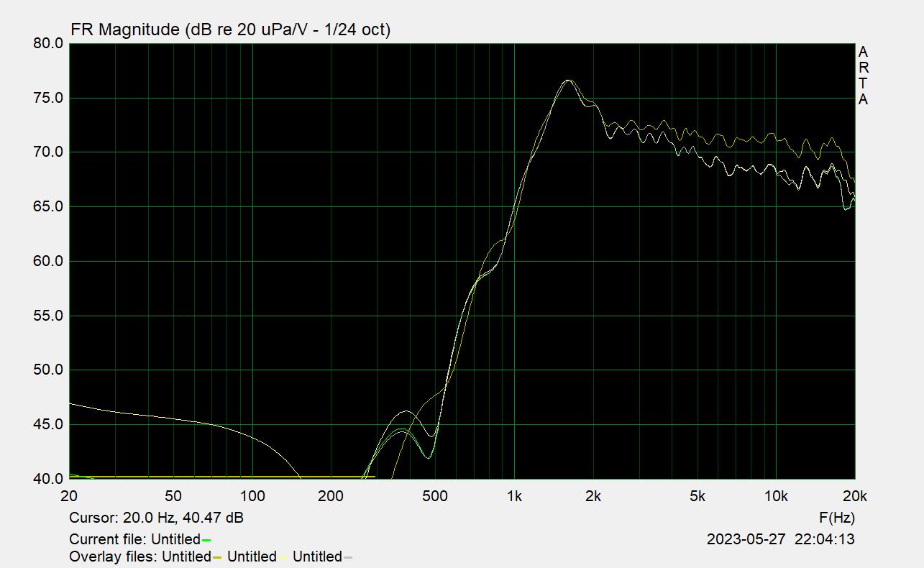The width and height of the screenshot is (924, 568).
Task: Click the 50.0 dB axis label
Action: [49, 370]
